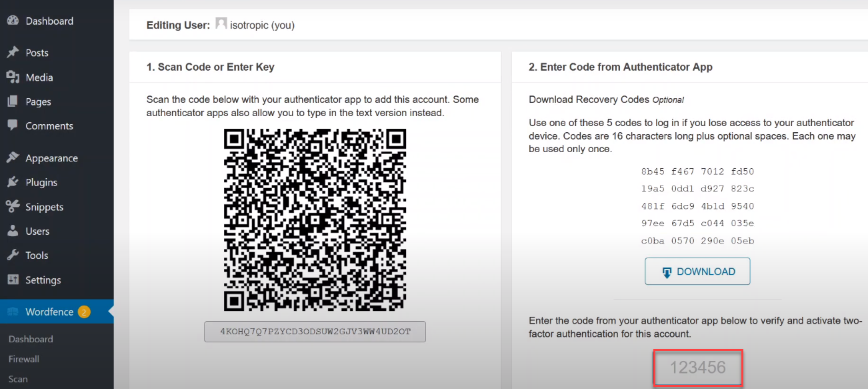This screenshot has width=868, height=389.
Task: Click the Media library icon
Action: pyautogui.click(x=12, y=77)
